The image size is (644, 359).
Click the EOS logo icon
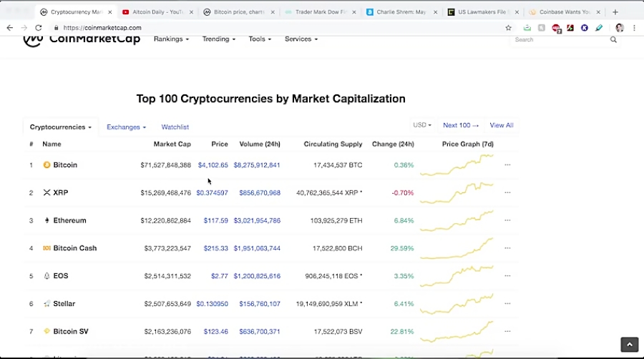47,276
